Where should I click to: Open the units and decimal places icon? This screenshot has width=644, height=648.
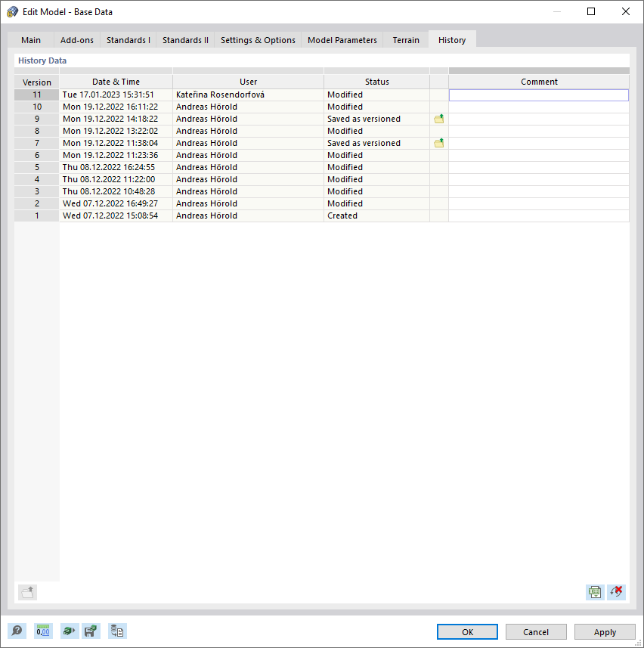point(43,631)
